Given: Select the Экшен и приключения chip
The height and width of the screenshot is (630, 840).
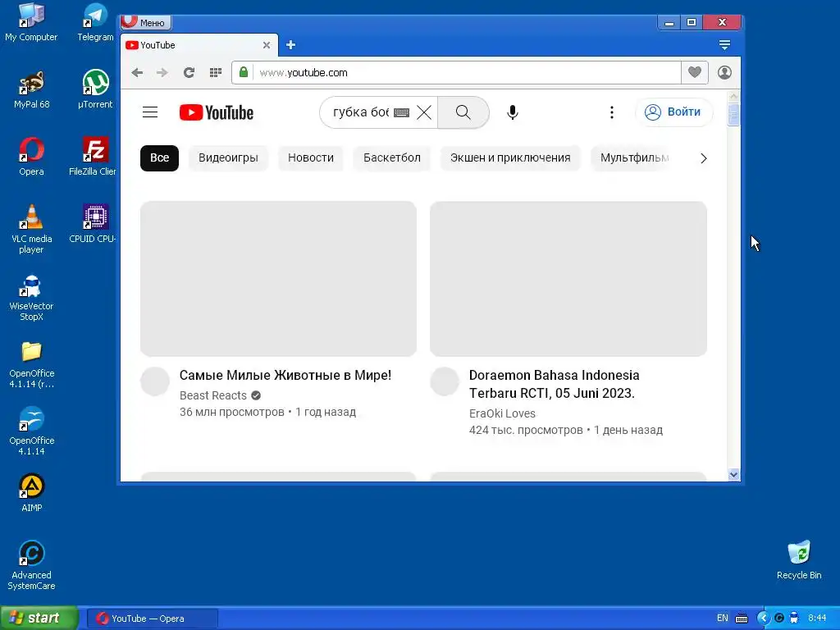Looking at the screenshot, I should (x=510, y=158).
